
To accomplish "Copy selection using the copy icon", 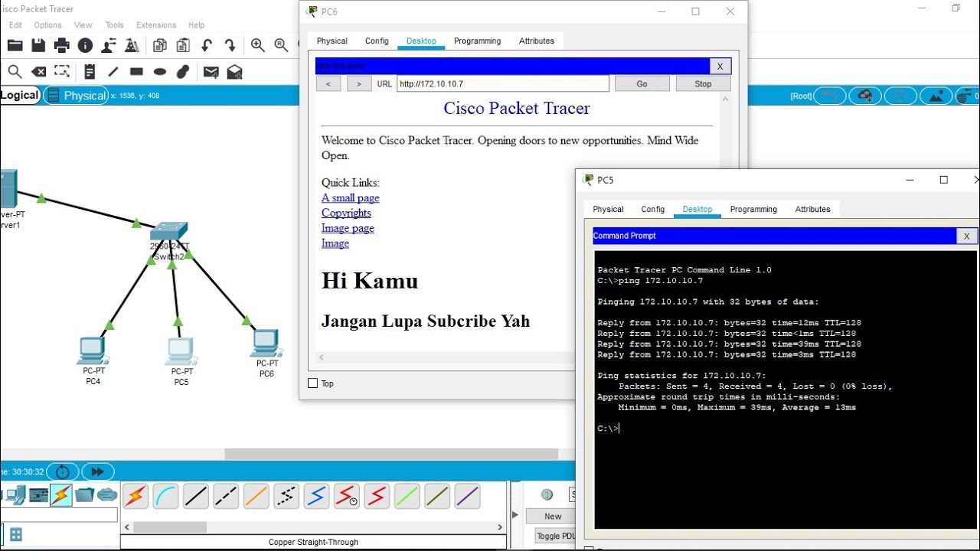I will (159, 46).
